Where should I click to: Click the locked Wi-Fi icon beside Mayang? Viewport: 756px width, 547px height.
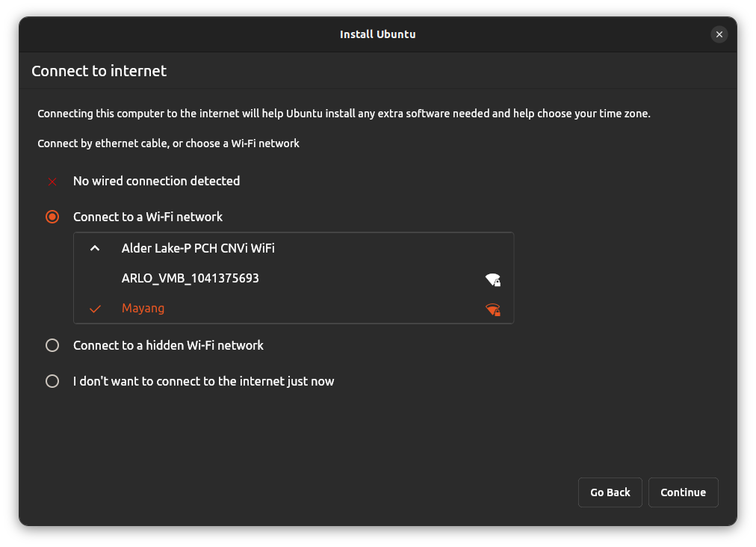pyautogui.click(x=492, y=309)
